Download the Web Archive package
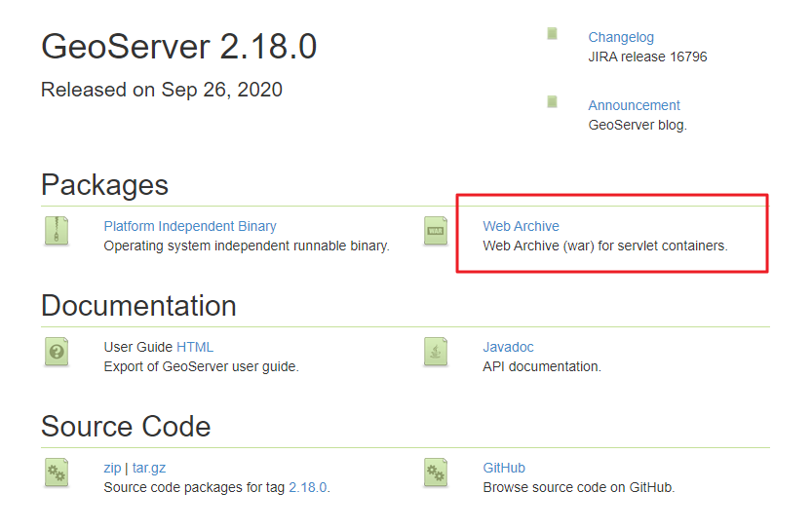This screenshot has height=530, width=812. 521,226
